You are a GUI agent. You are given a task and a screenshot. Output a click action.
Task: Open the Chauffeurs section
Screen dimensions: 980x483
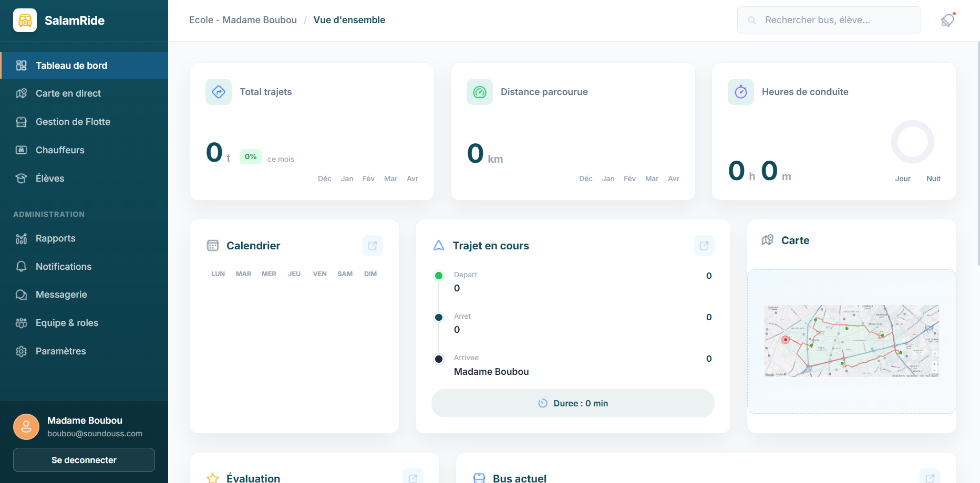[x=60, y=150]
